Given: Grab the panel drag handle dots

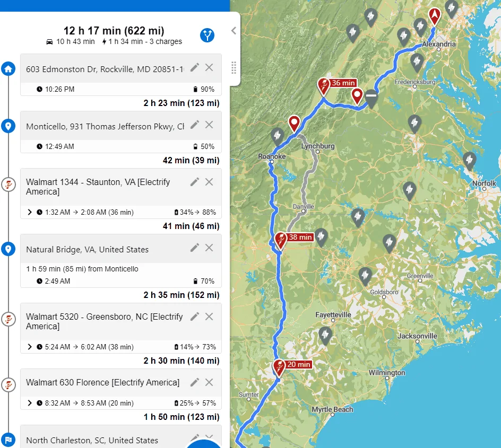Looking at the screenshot, I should (234, 68).
